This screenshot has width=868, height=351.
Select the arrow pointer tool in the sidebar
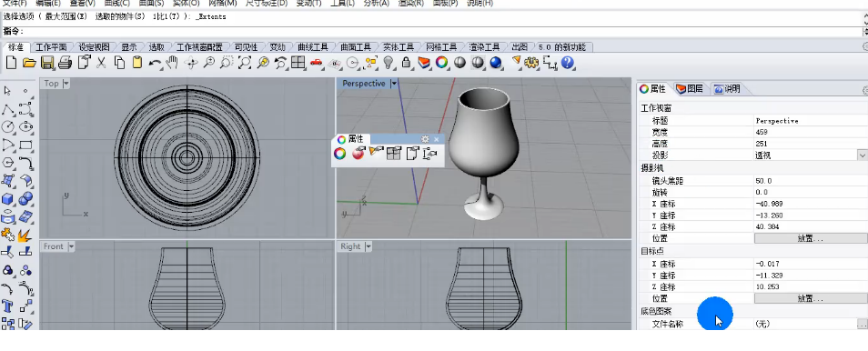point(8,91)
